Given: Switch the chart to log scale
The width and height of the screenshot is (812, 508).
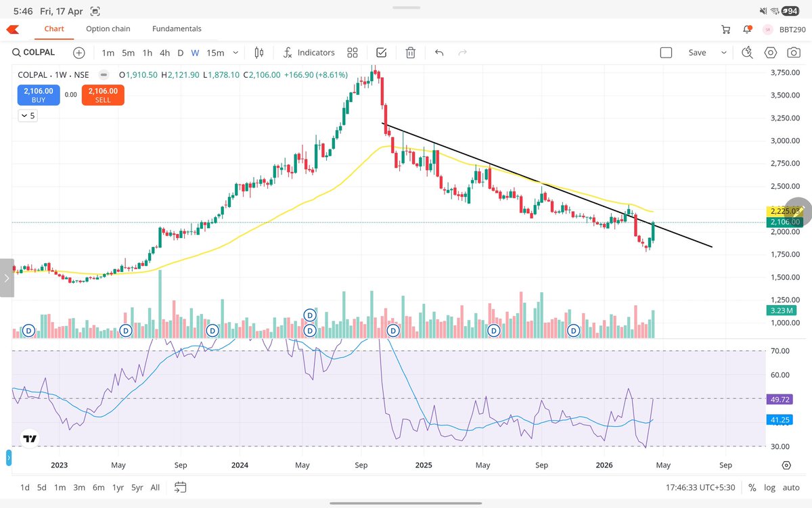Looking at the screenshot, I should [x=769, y=487].
